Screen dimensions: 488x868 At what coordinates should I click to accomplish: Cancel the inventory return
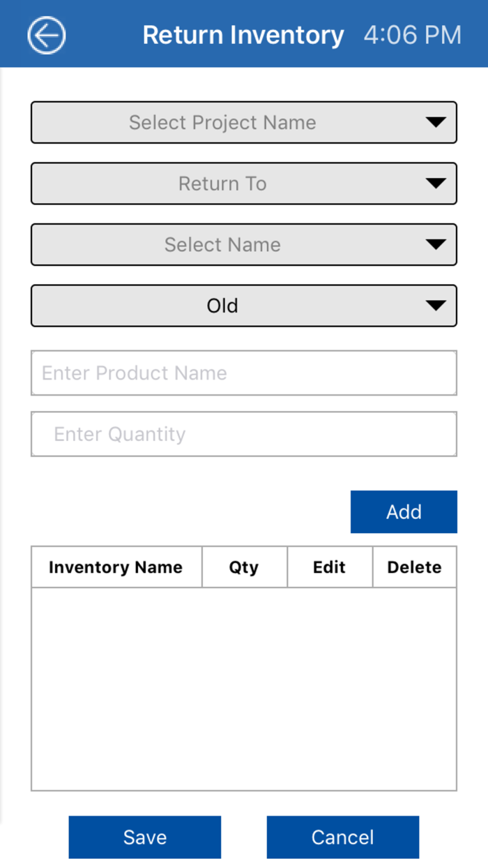(342, 837)
